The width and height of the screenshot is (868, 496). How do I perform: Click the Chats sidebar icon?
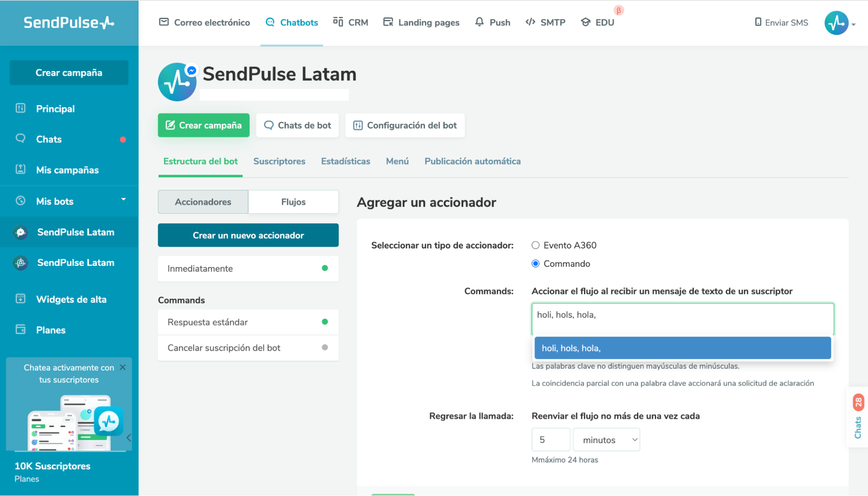tap(20, 139)
